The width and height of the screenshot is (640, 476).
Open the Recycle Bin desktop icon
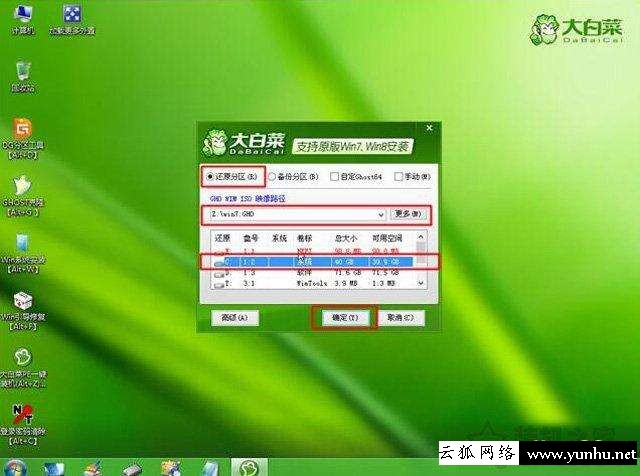23,76
